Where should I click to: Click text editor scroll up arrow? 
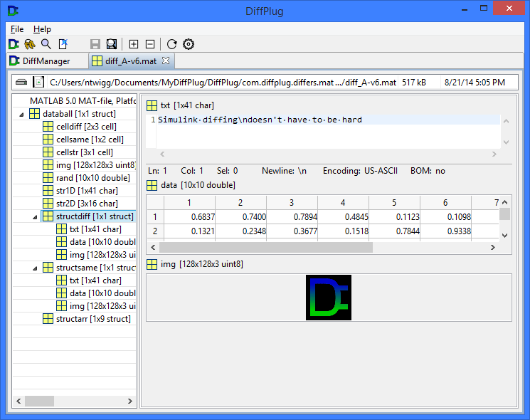[x=506, y=121]
